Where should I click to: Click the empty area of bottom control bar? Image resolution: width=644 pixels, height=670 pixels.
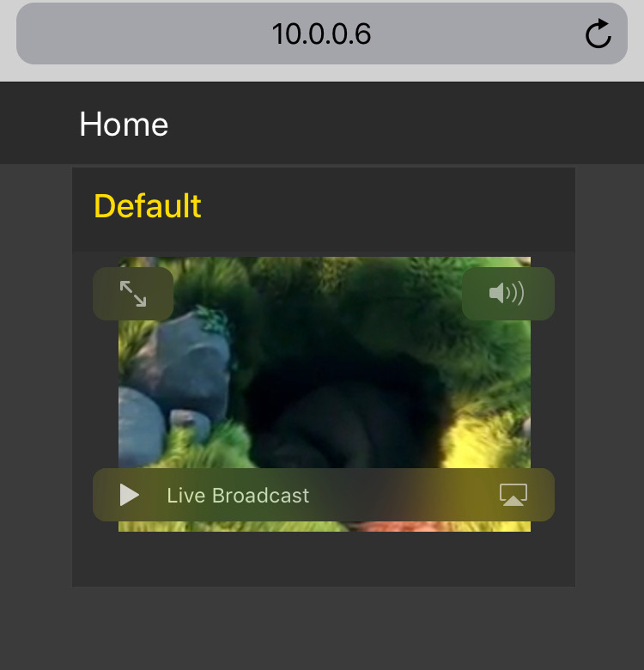click(x=402, y=495)
